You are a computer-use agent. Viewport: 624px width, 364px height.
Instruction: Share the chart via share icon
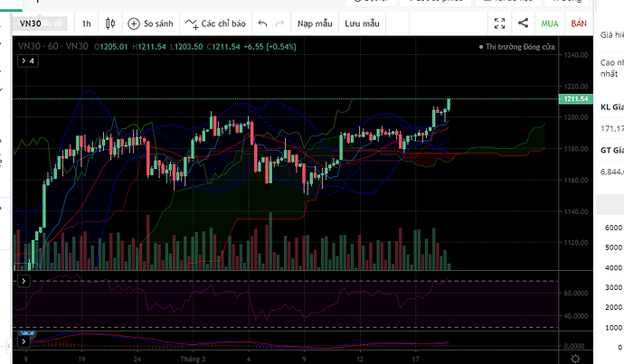[x=524, y=23]
